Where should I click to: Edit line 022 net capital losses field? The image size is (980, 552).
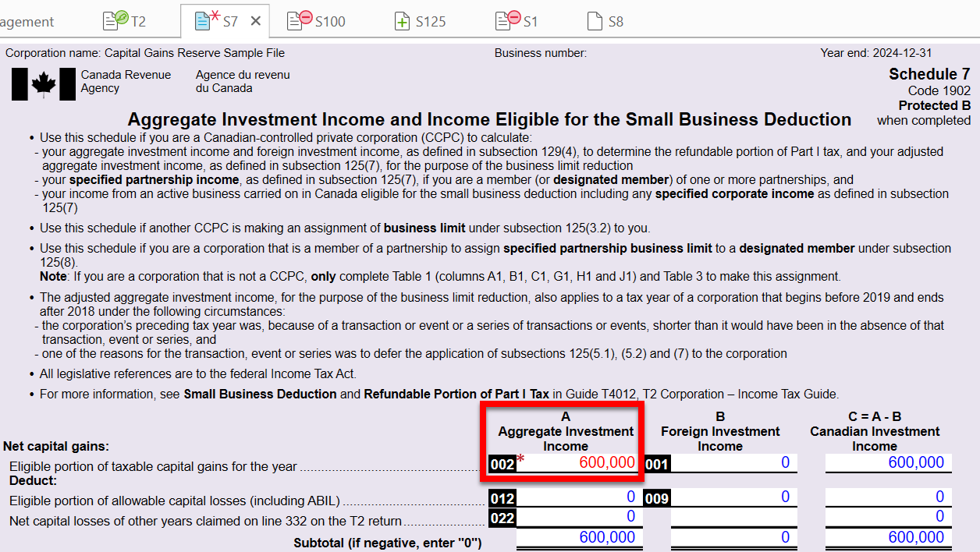point(579,517)
